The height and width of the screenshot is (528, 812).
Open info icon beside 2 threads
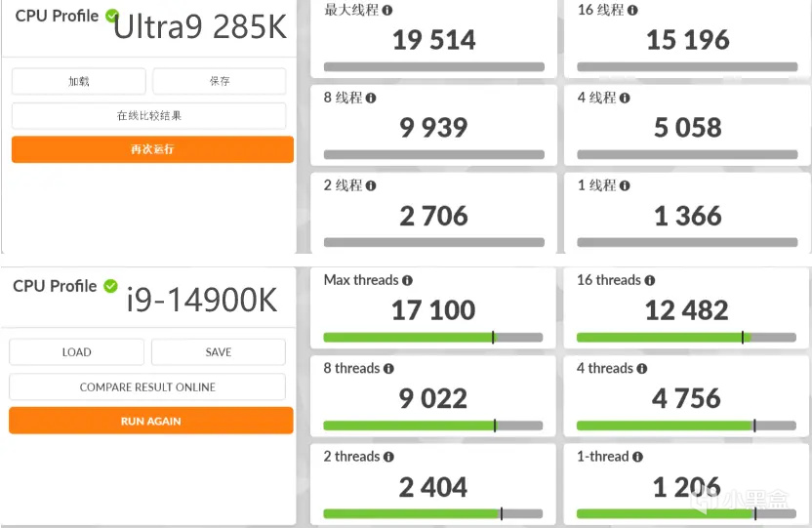[388, 457]
